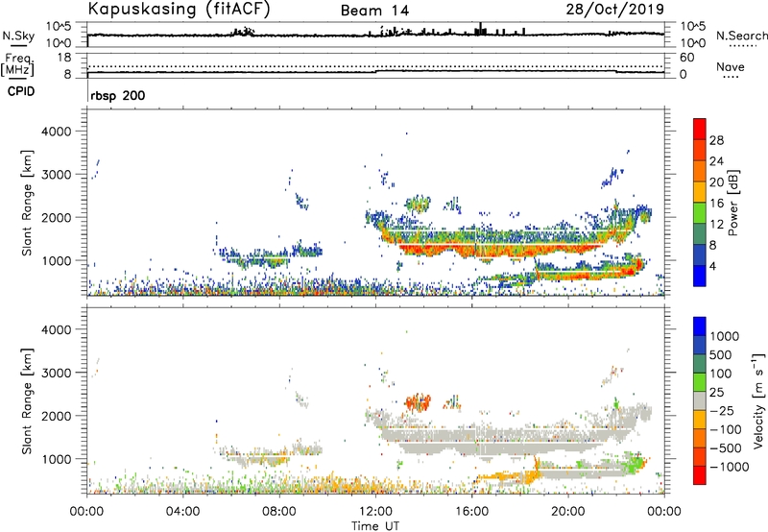Click the '16' value on the power scale
768x532 pixels.
(x=716, y=204)
